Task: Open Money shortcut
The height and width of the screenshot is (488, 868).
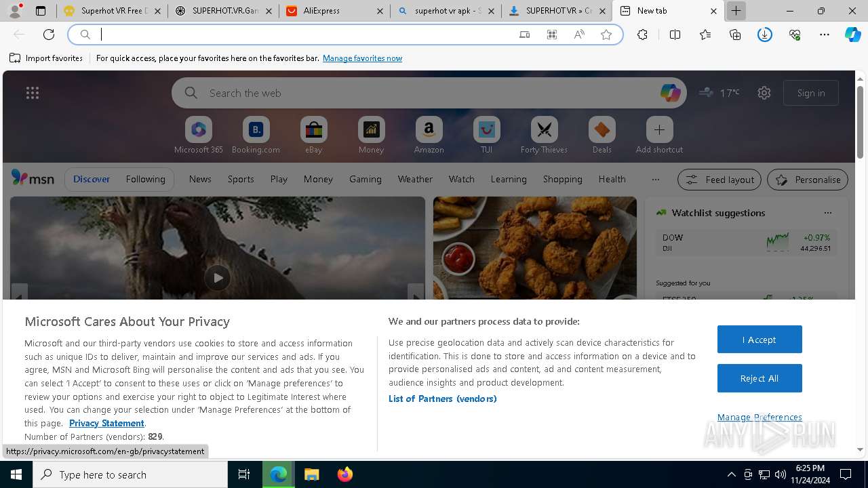Action: click(x=371, y=135)
